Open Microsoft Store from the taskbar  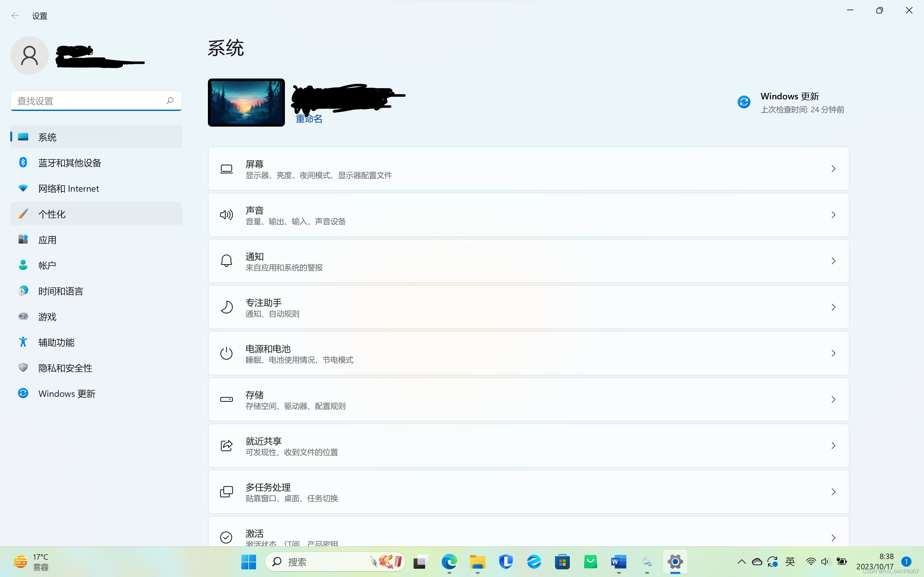click(x=562, y=562)
